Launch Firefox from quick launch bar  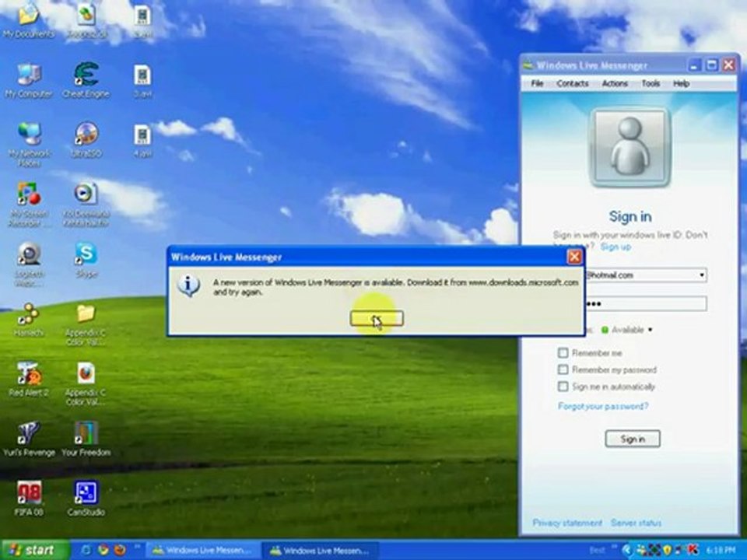(120, 550)
